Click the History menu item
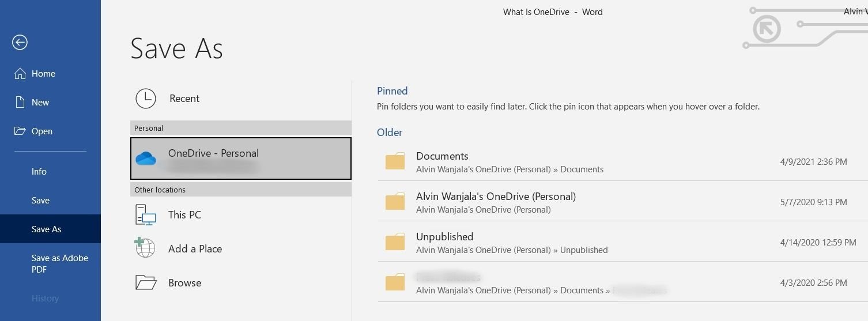Image resolution: width=868 pixels, height=321 pixels. 45,299
